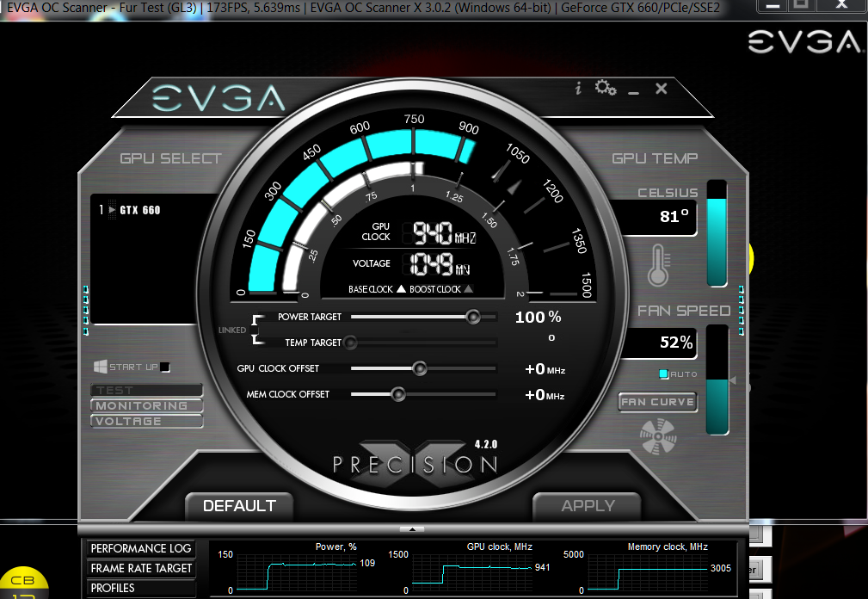Open the Precision X info icon
Screen dimensions: 868x599
pyautogui.click(x=578, y=88)
